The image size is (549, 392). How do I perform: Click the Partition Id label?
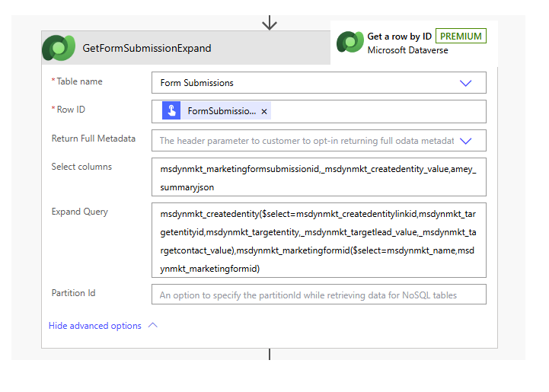(74, 293)
